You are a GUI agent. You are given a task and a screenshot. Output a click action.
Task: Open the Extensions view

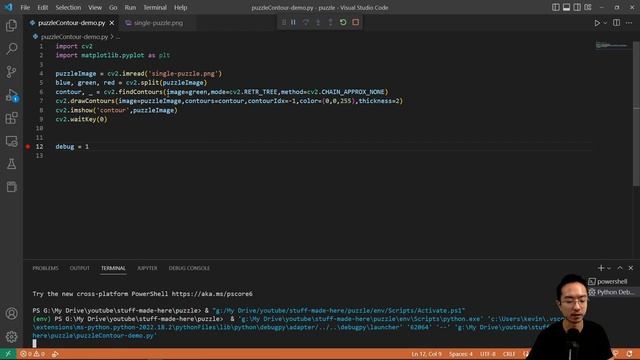coord(11,118)
